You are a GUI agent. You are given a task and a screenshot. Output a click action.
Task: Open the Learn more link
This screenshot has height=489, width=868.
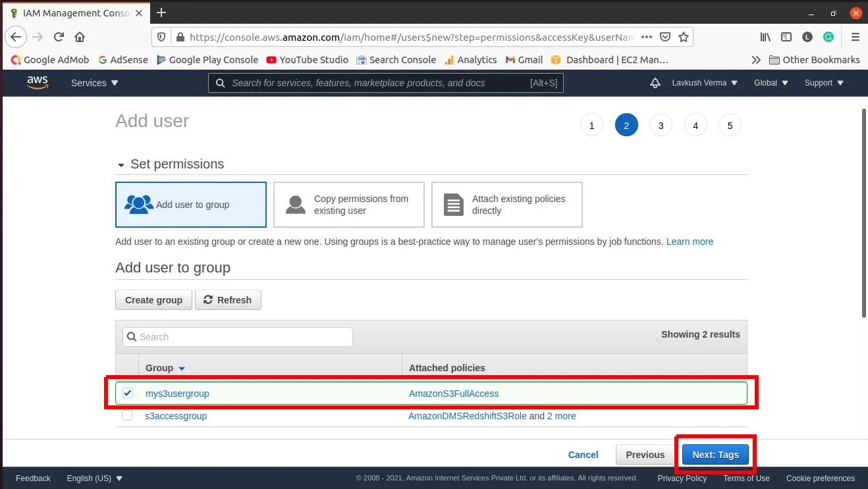690,242
